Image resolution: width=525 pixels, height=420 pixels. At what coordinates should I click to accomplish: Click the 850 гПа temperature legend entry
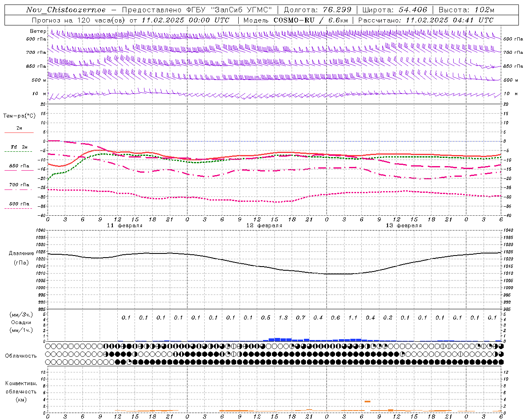click(x=19, y=166)
